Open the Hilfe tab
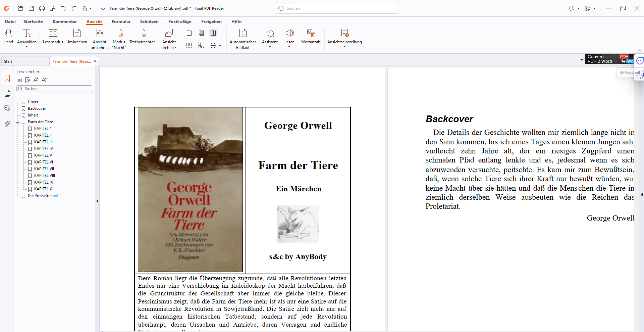Screen dimensions: 644x332 coord(236,21)
